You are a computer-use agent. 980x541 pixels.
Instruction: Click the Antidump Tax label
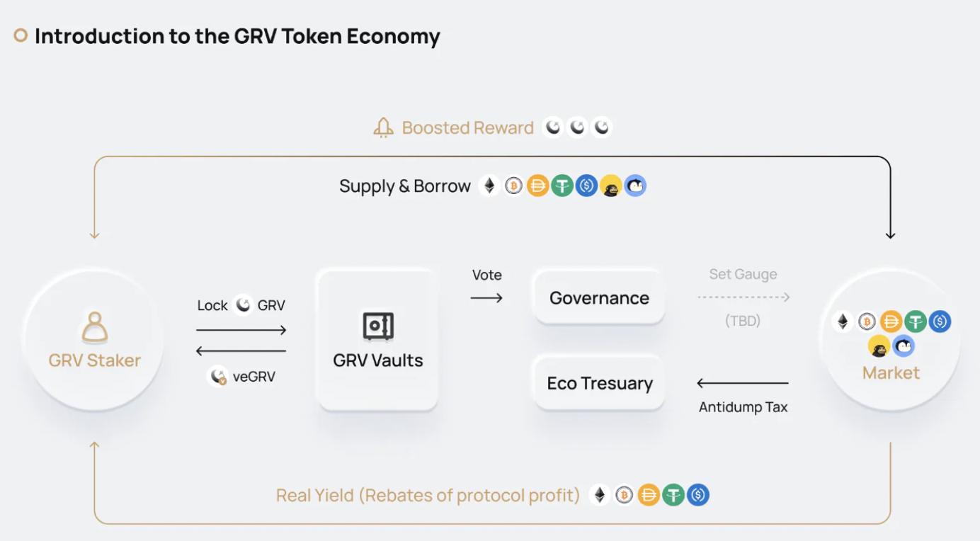click(743, 407)
